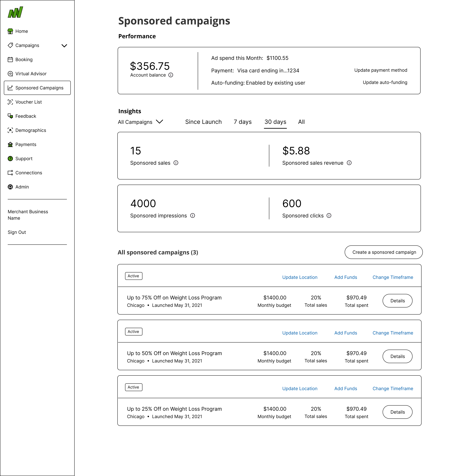The height and width of the screenshot is (476, 463).
Task: Click the Demographics icon
Action: click(x=10, y=130)
